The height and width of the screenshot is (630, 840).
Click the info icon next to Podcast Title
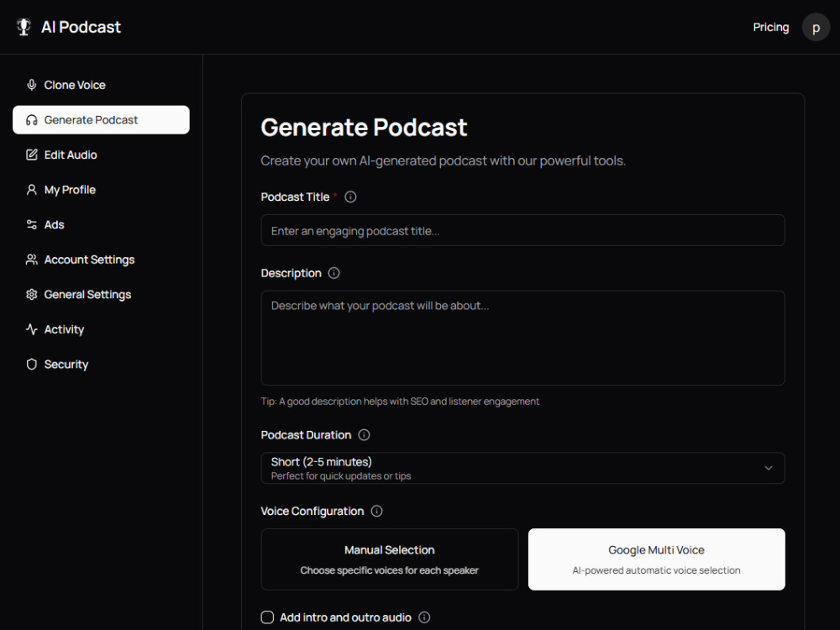click(x=350, y=197)
